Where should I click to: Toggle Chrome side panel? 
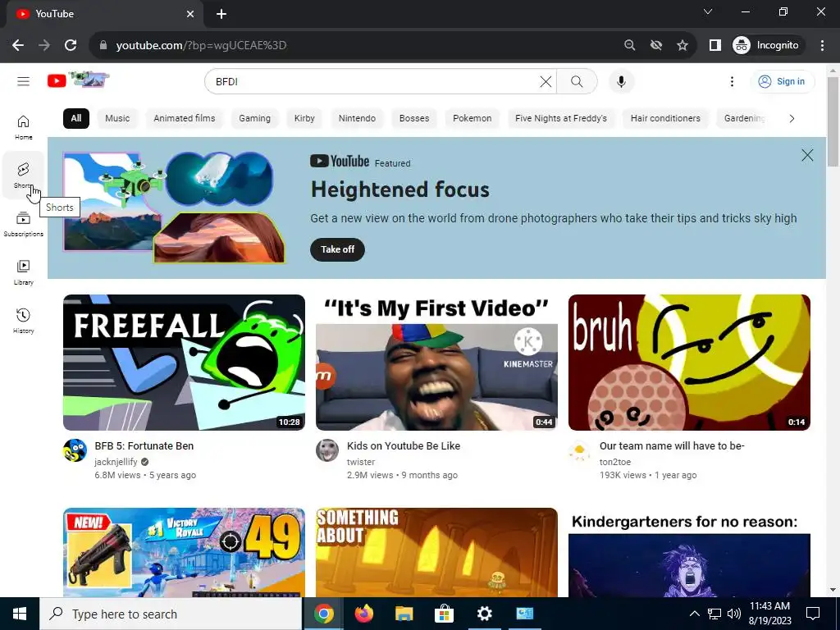(x=714, y=46)
